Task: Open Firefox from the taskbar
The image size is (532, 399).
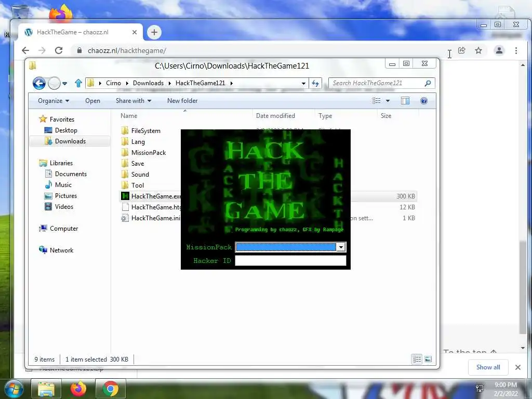Action: point(78,389)
